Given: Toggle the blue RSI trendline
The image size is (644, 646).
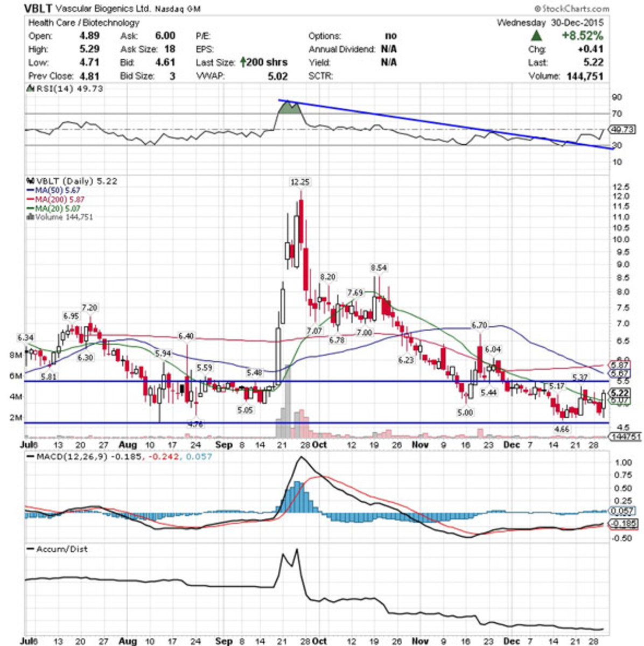Looking at the screenshot, I should (x=447, y=123).
